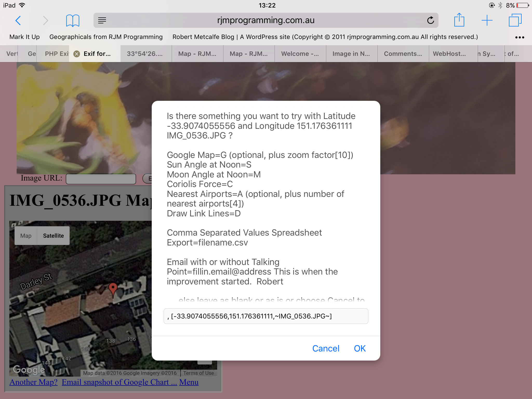Switch to the Welcome tab

[300, 54]
